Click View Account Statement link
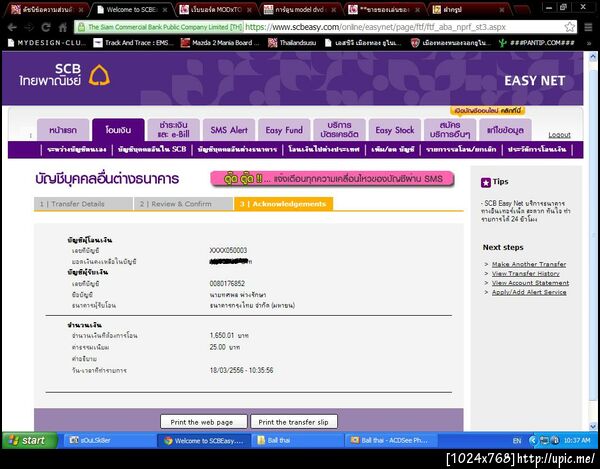Viewport: 600px width, 469px height. [x=530, y=283]
